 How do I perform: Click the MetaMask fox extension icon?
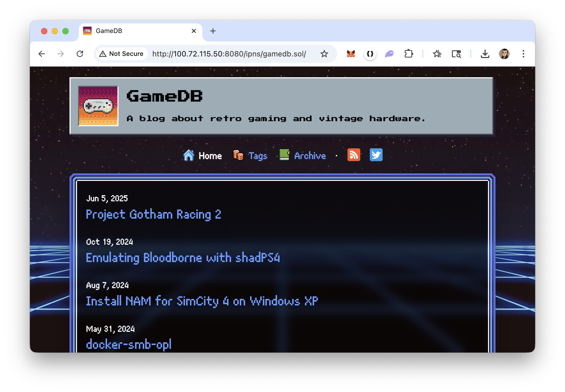pyautogui.click(x=351, y=54)
